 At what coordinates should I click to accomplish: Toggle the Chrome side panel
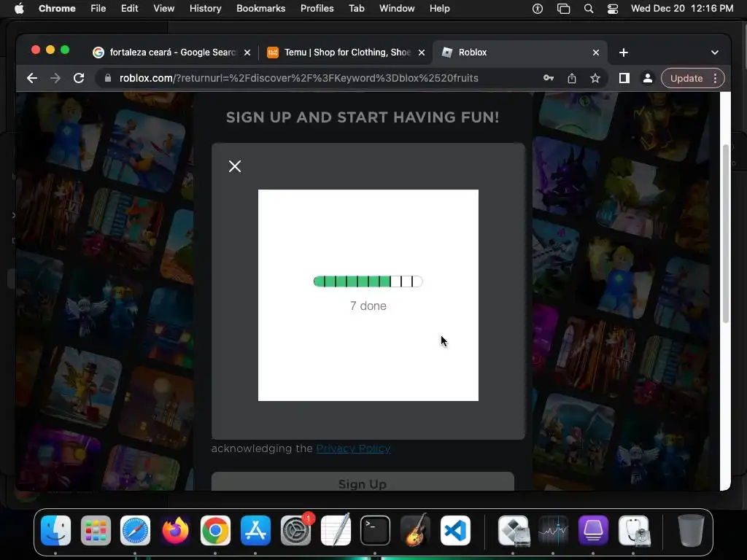624,78
